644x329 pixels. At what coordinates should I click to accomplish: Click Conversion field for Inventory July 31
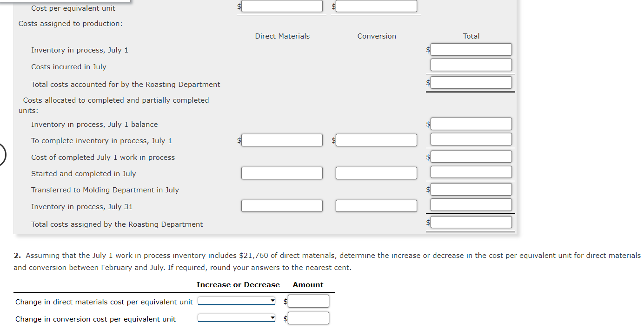[376, 205]
